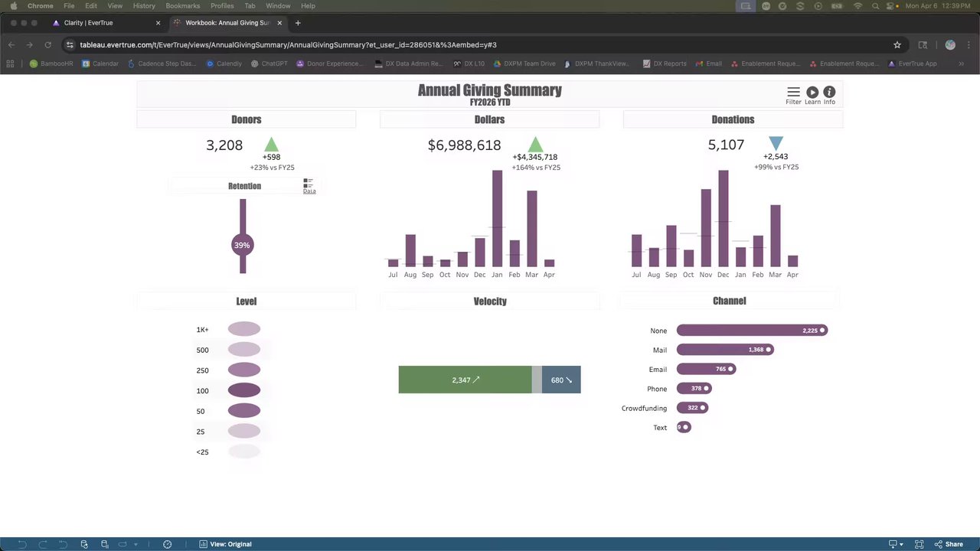This screenshot has width=980, height=551.
Task: Click the Share button in Tableau toolbar
Action: [949, 544]
